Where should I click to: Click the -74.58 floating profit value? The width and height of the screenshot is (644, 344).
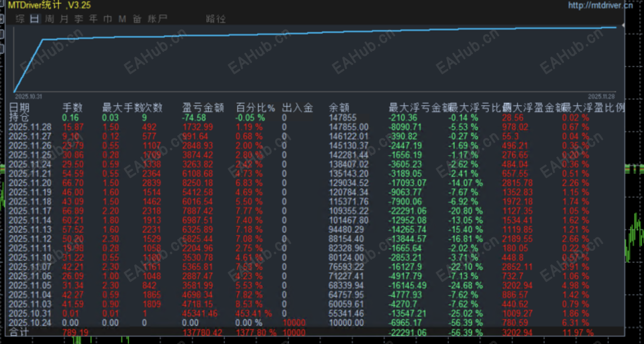pyautogui.click(x=194, y=118)
